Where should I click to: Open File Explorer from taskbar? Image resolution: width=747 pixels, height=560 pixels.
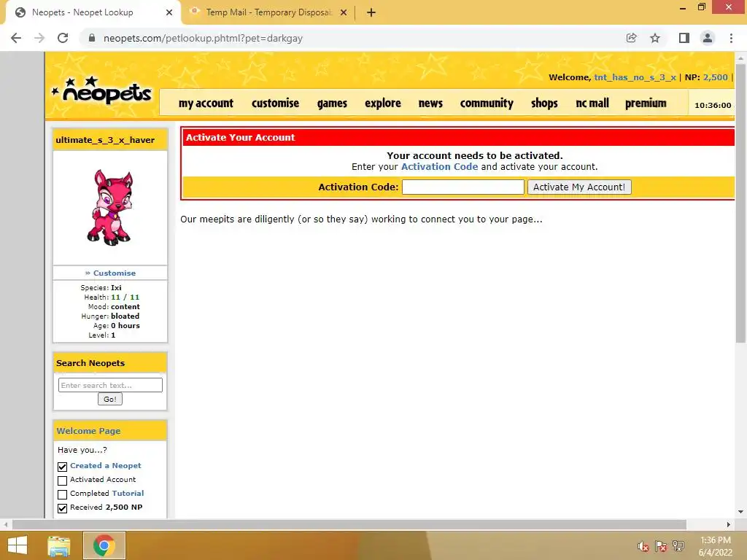point(59,545)
